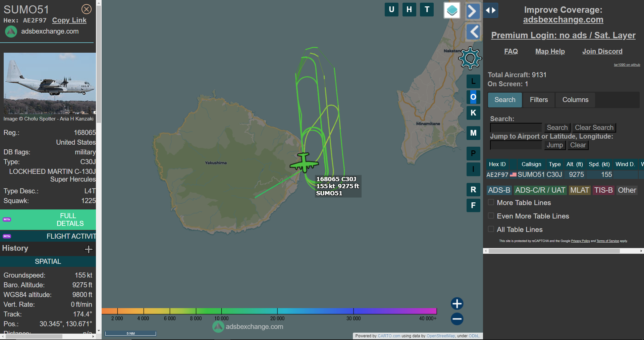Click the F map button

click(x=473, y=205)
